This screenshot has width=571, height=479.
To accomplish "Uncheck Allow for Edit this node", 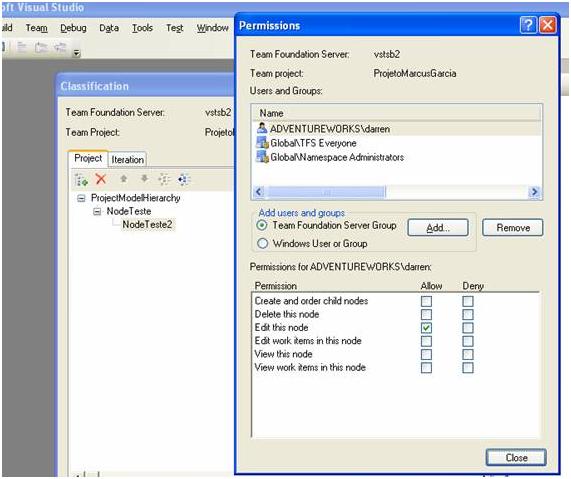I will [x=426, y=327].
